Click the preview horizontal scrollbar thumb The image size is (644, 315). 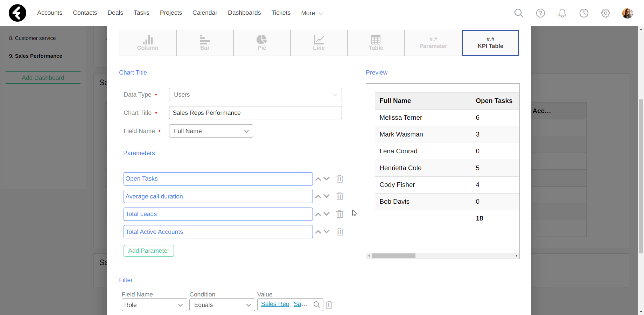click(394, 256)
